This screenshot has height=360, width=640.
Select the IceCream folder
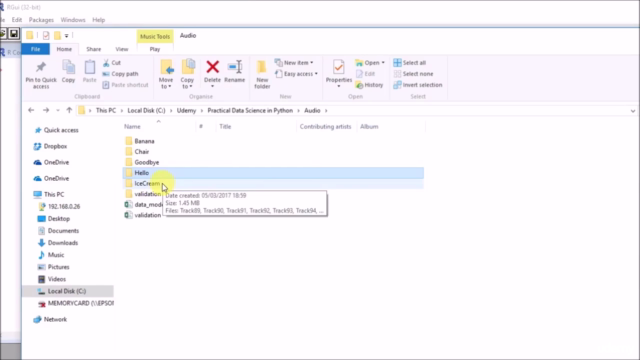tap(147, 183)
